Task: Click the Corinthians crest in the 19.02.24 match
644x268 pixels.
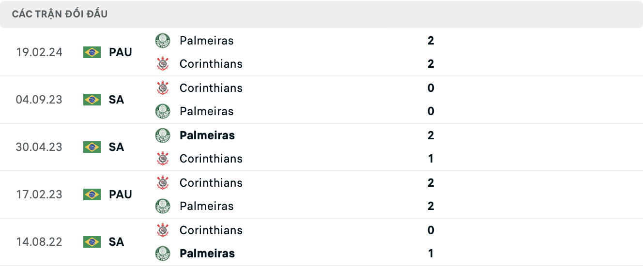Action: (163, 64)
